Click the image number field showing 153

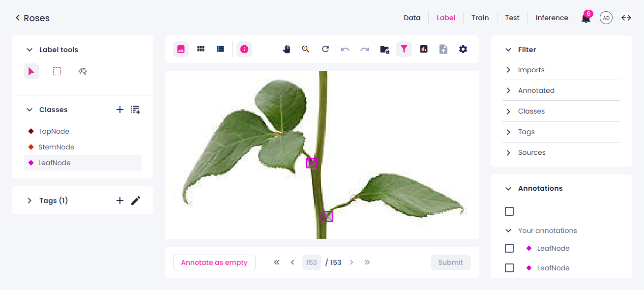(x=312, y=262)
